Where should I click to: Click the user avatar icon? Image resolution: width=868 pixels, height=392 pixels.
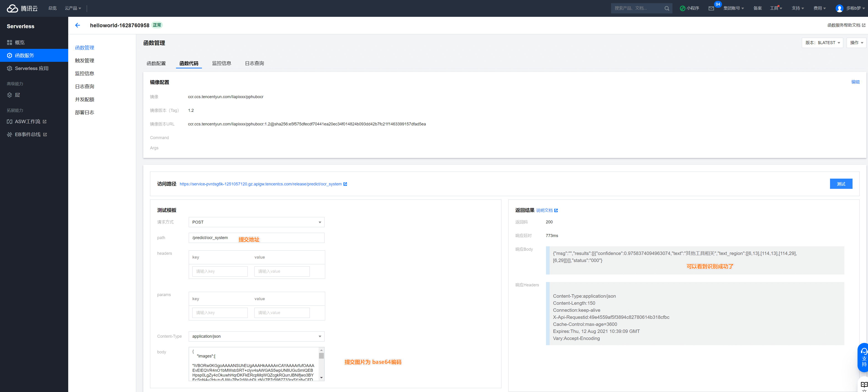[x=839, y=8]
